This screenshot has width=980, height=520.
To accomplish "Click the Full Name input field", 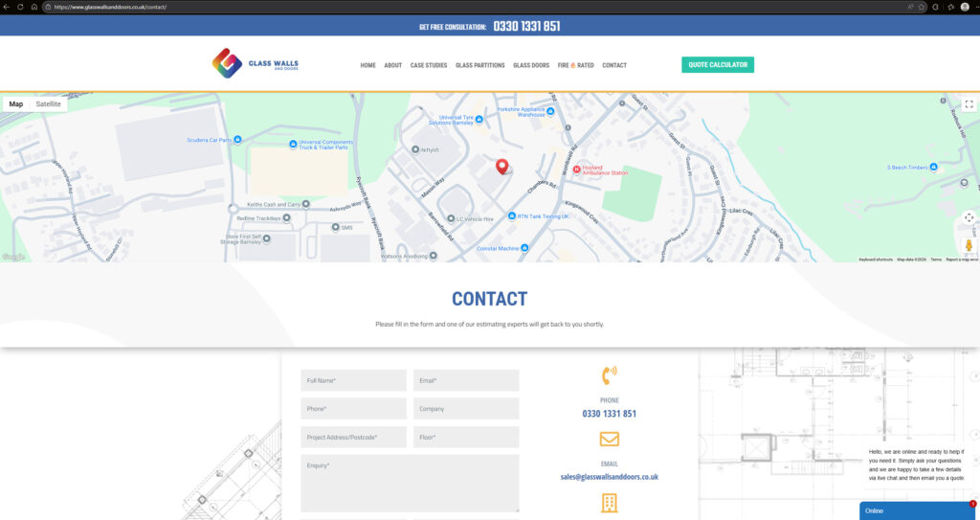I will pos(353,380).
